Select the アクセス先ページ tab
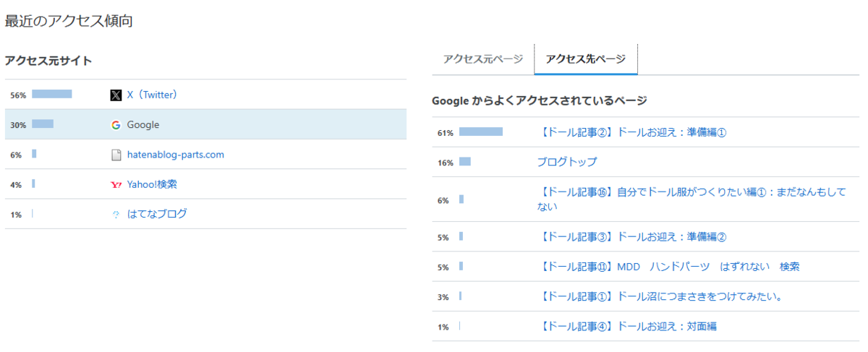Image resolution: width=868 pixels, height=352 pixels. (x=586, y=59)
